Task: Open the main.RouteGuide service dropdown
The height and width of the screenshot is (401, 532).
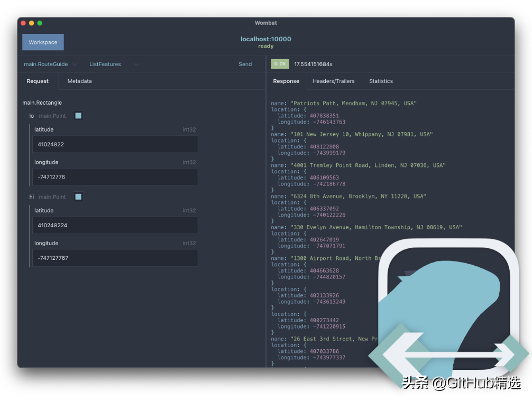Action: [x=50, y=64]
